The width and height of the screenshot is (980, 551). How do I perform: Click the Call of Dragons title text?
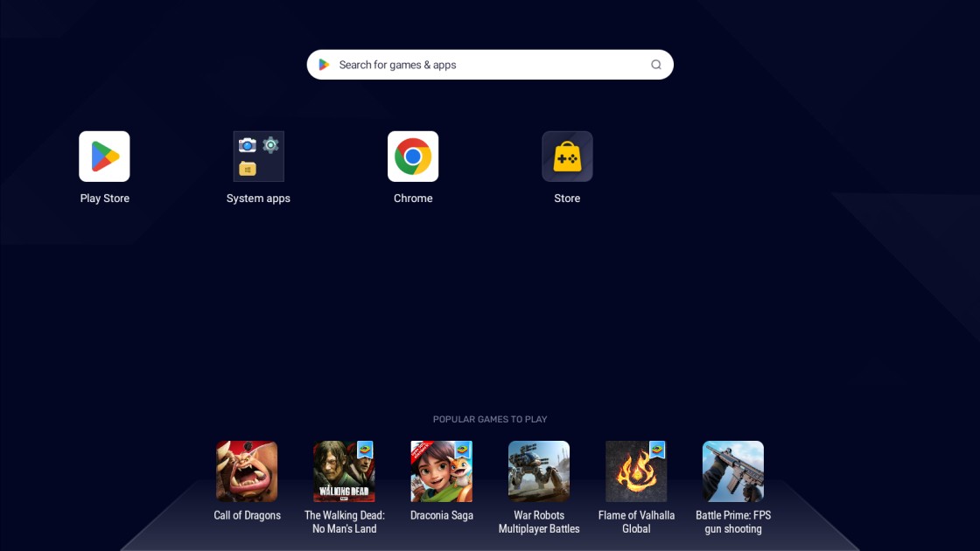click(x=247, y=515)
